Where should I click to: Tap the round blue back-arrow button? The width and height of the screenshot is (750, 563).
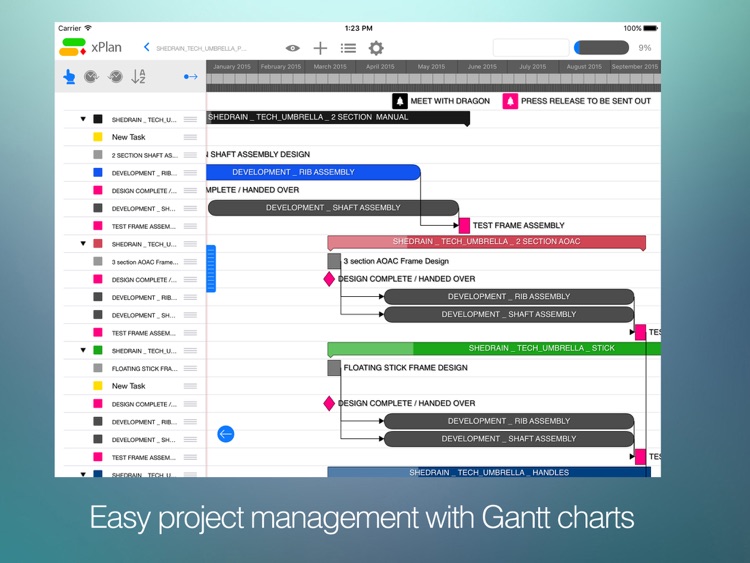point(226,434)
